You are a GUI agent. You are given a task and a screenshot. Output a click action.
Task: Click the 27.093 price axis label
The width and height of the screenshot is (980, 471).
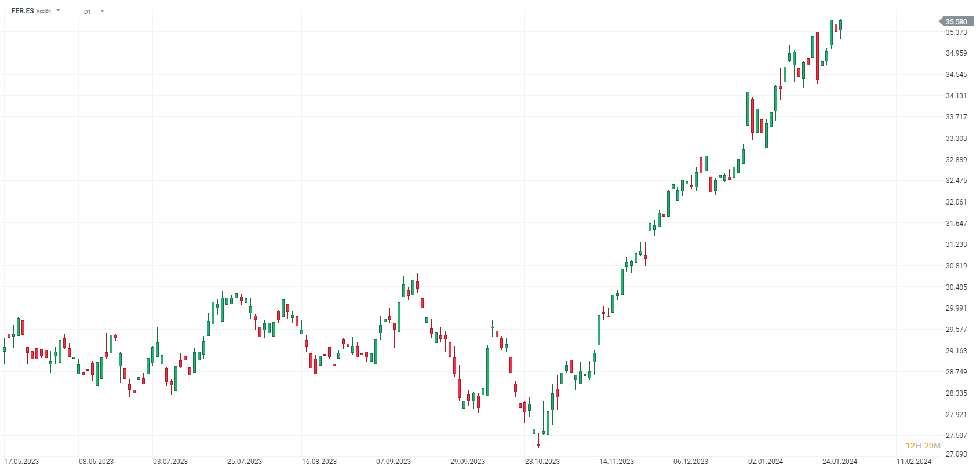click(x=956, y=454)
